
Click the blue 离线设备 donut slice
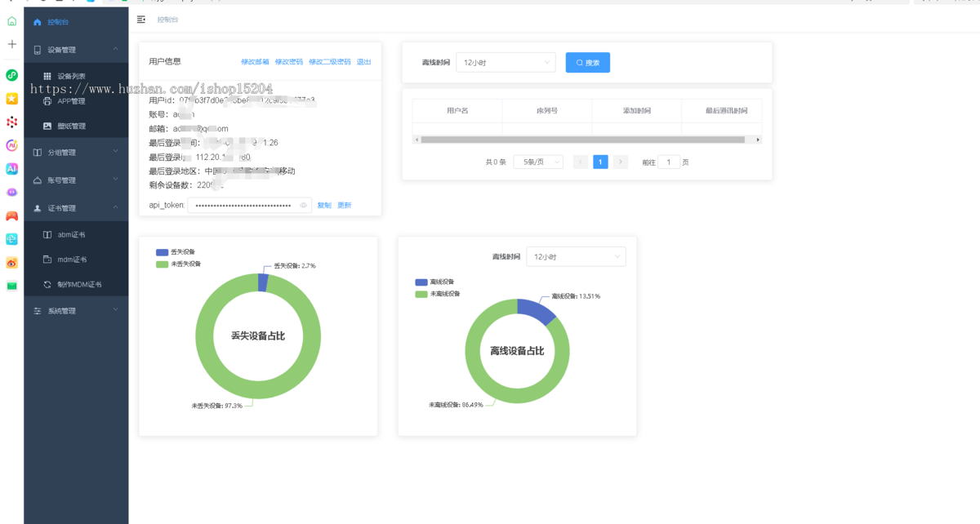click(x=538, y=310)
